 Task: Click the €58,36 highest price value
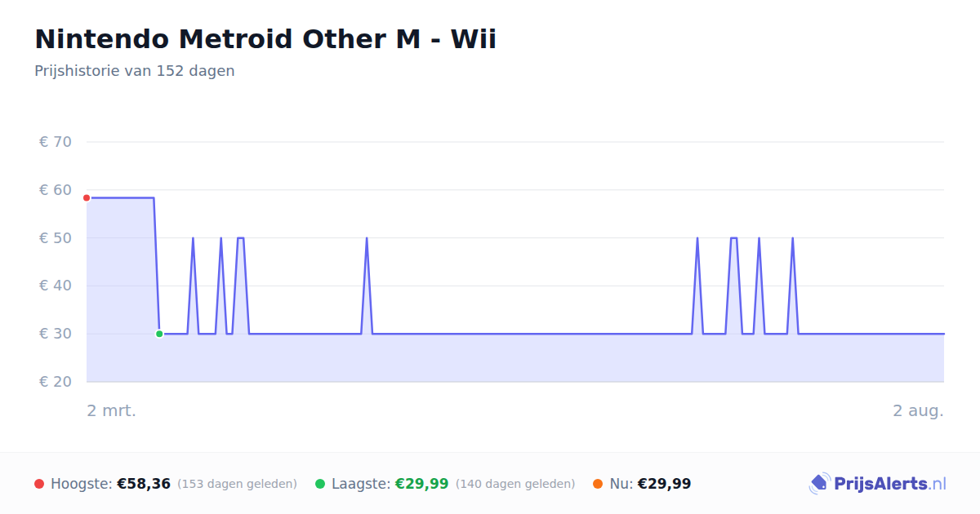click(144, 484)
